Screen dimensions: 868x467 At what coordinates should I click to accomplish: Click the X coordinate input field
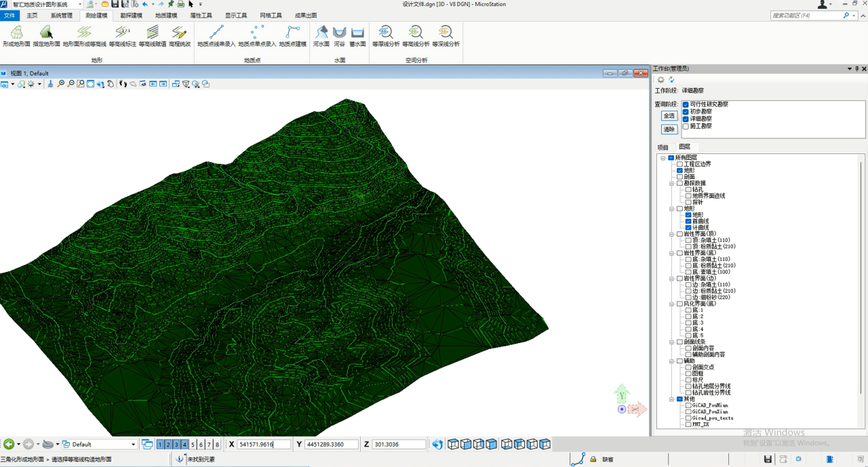[x=264, y=445]
